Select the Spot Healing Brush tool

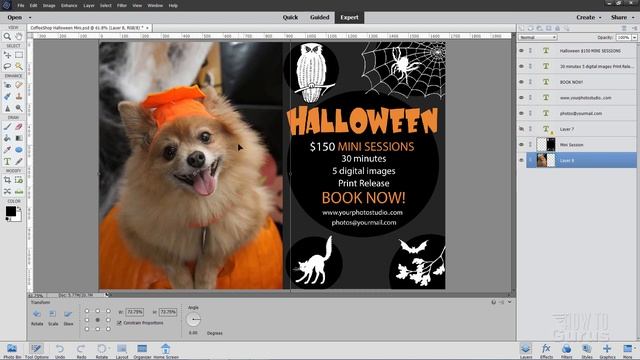19,85
